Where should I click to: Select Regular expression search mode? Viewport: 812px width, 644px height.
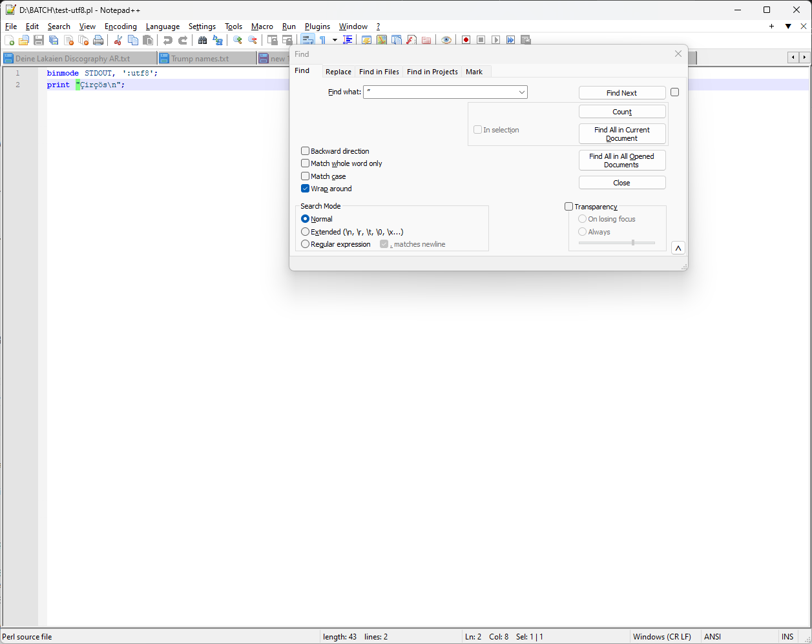coord(306,244)
